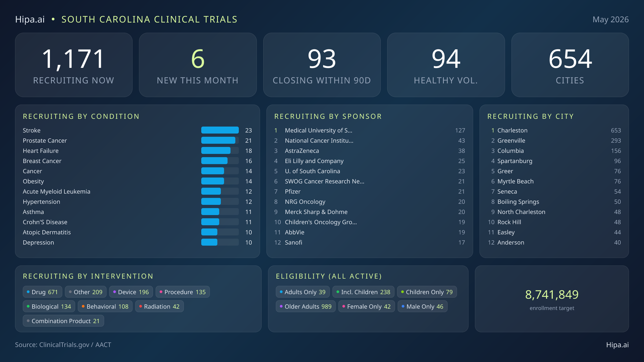Select the Breast Cancer condition row
Image resolution: width=644 pixels, height=362 pixels.
137,161
